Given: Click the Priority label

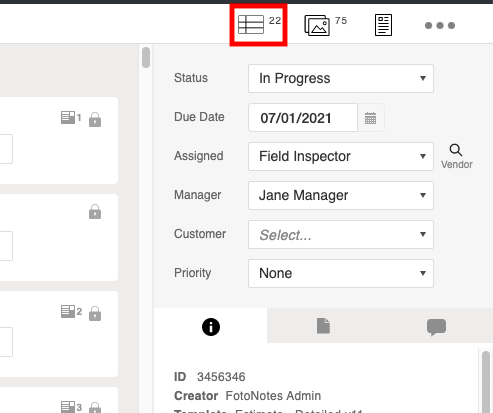Looking at the screenshot, I should pyautogui.click(x=192, y=273).
